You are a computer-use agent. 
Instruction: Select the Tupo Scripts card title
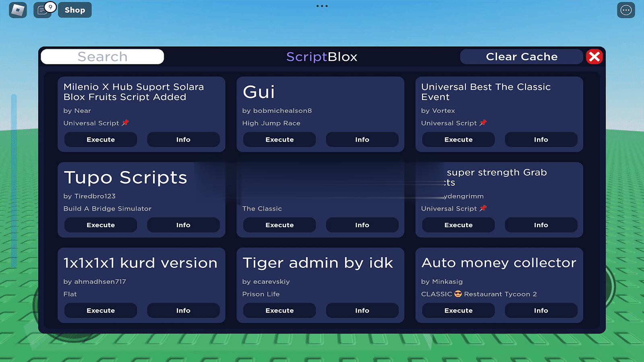click(x=125, y=177)
